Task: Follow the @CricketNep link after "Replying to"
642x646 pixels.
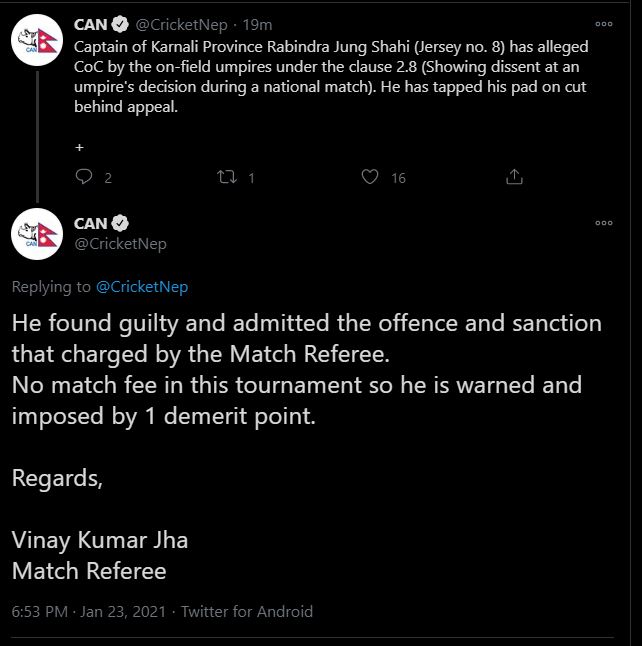Action: (142, 287)
